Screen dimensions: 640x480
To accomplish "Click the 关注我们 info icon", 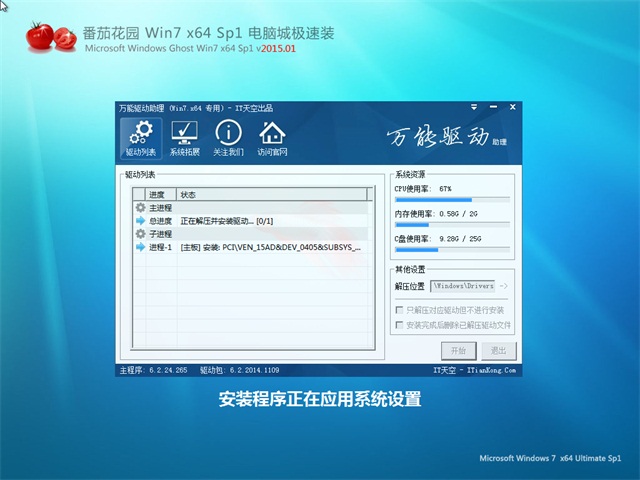I will point(228,138).
